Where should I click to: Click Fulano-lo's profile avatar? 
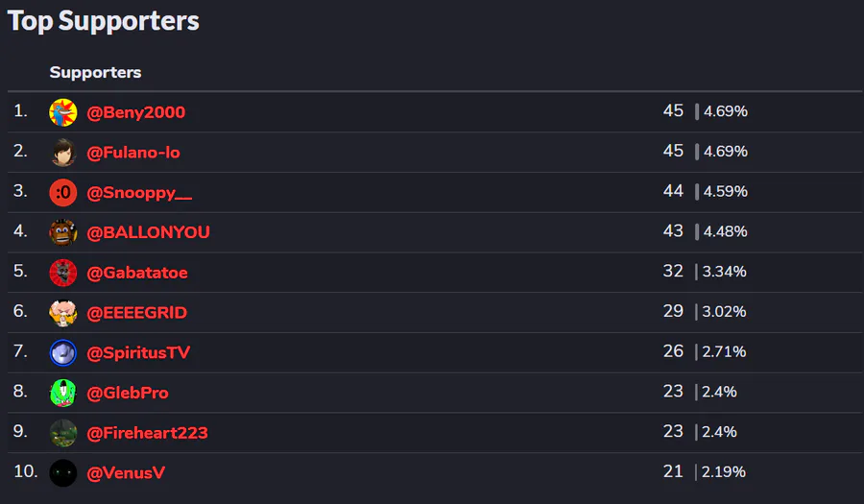(63, 153)
